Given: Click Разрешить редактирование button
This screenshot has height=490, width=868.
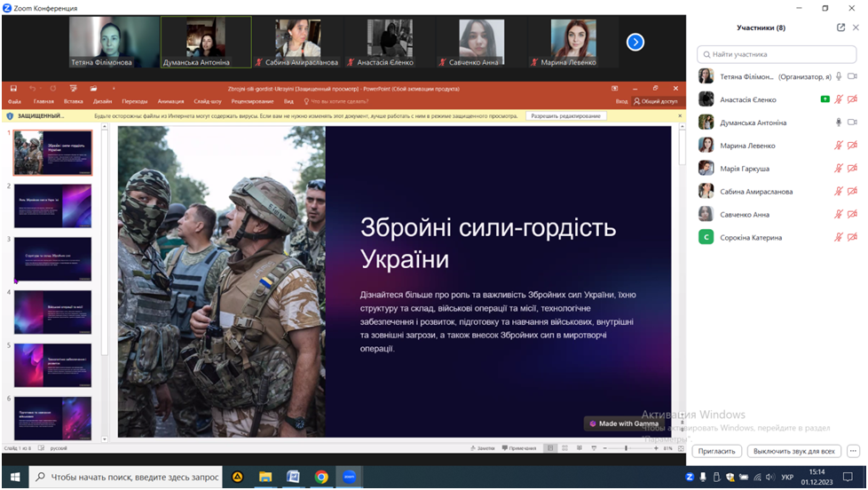Looking at the screenshot, I should tap(567, 116).
